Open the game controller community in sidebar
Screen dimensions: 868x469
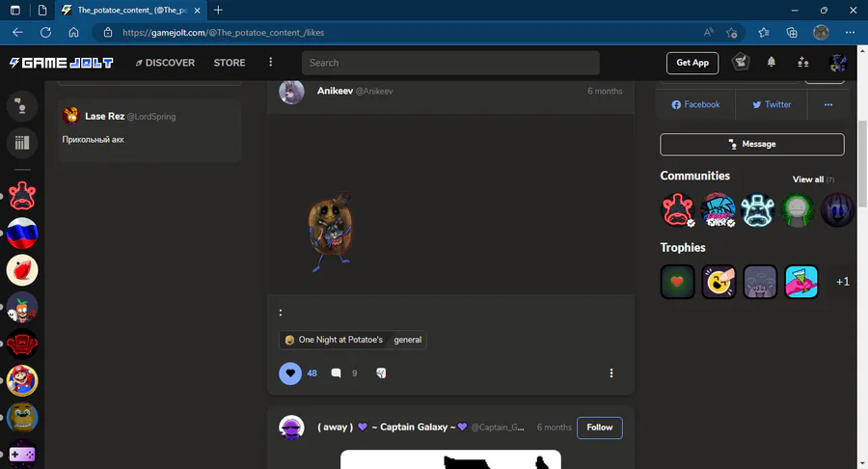coord(22,455)
